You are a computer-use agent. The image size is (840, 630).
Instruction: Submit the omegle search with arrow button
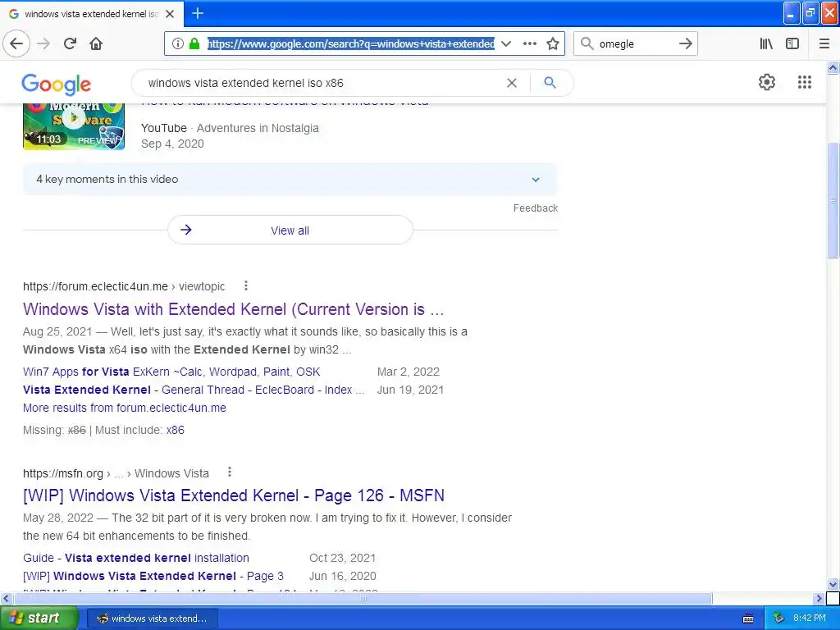coord(686,43)
